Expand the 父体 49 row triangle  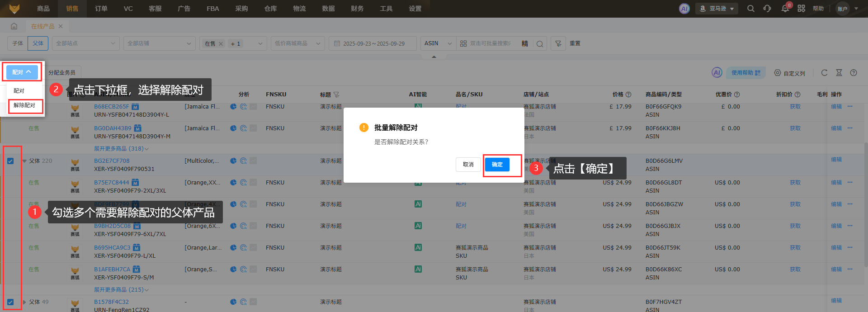tap(24, 302)
